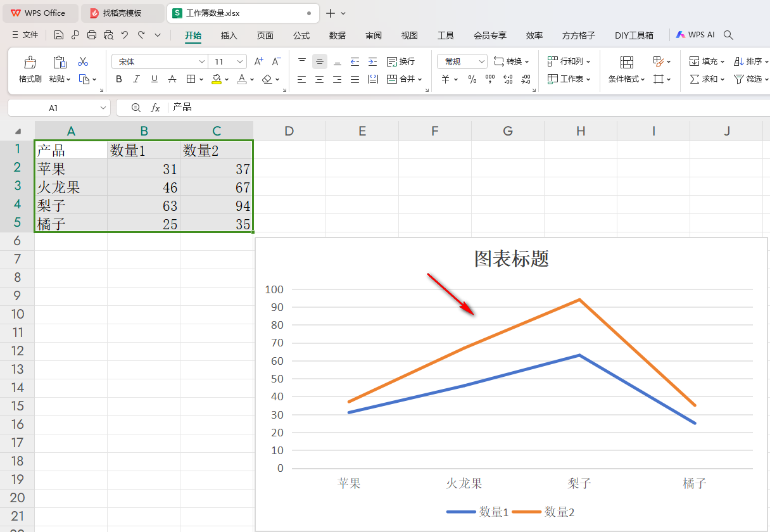This screenshot has height=532, width=770.
Task: Click the Percent style icon
Action: click(x=472, y=79)
